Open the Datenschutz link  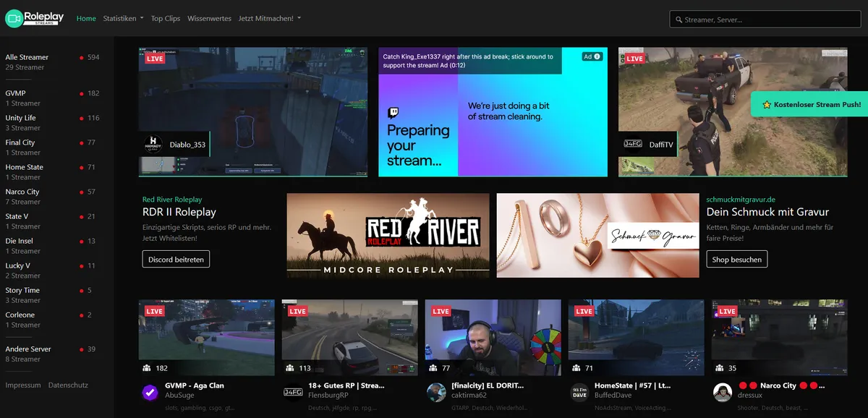click(68, 385)
